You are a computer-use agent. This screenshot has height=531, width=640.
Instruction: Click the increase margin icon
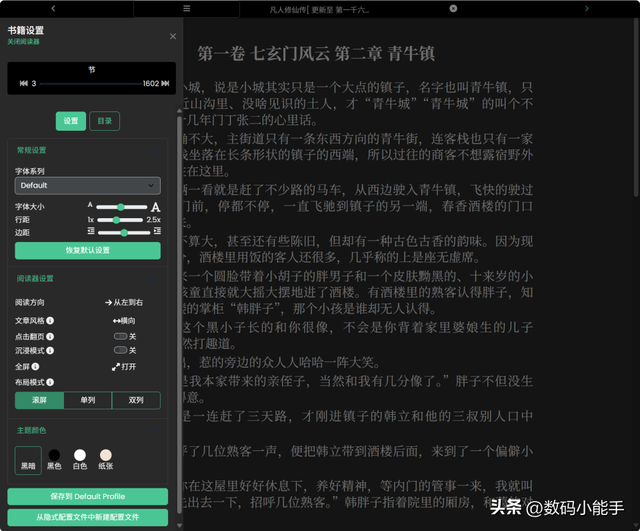click(157, 231)
